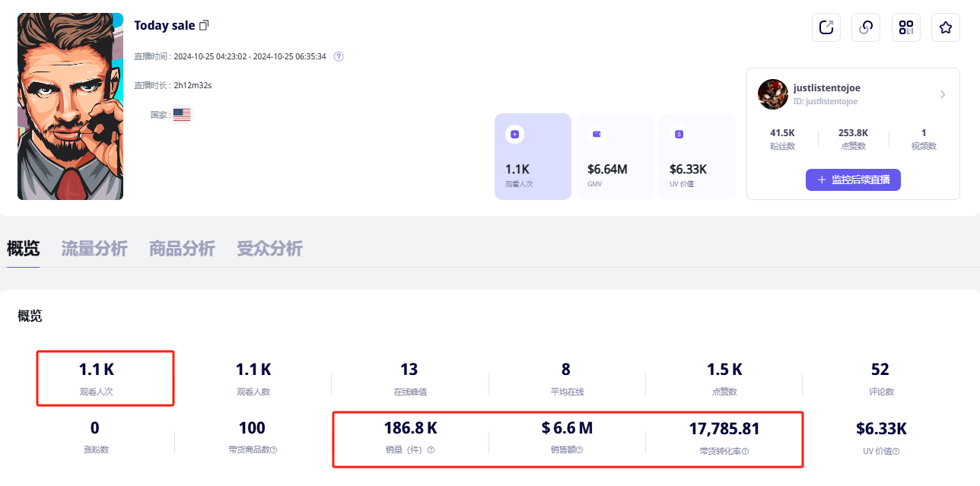The image size is (980, 486).
Task: Favorite this livestream with the star icon
Action: coord(945,27)
